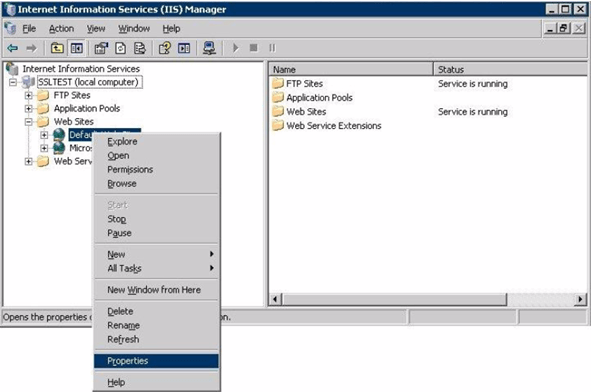Click the Web Sites folder icon in the list
591x392 pixels.
278,112
